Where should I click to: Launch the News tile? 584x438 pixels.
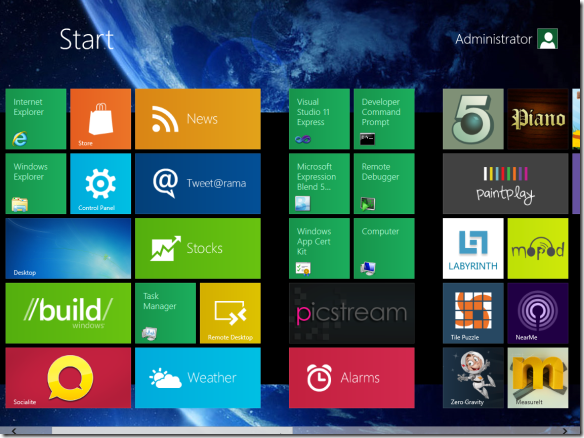coord(198,119)
